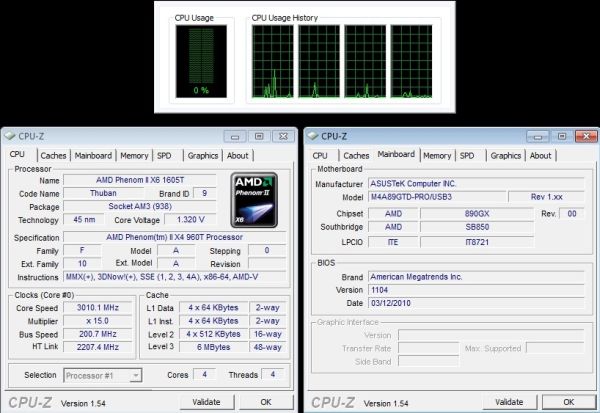The image size is (600, 413).
Task: Click the CPU-Z title icon in right window
Action: tap(312, 136)
